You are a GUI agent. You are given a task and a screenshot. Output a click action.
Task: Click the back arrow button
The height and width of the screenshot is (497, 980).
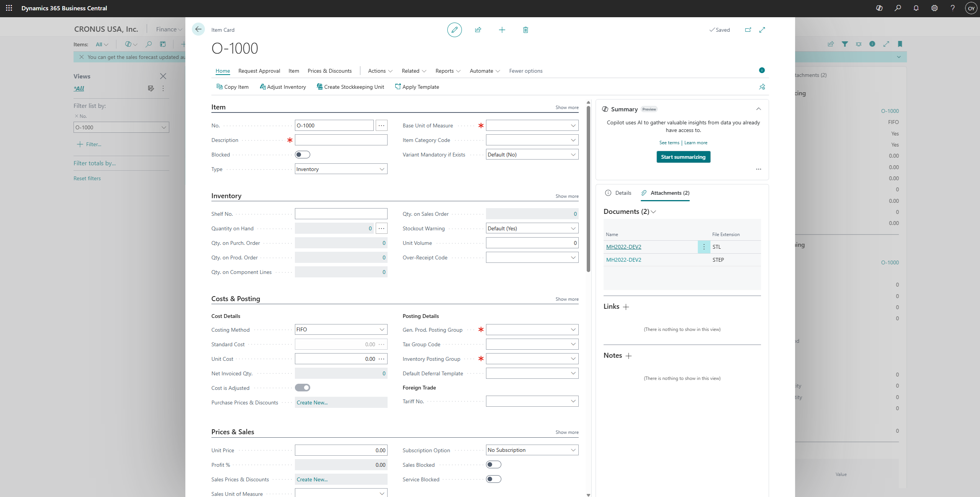pos(198,29)
